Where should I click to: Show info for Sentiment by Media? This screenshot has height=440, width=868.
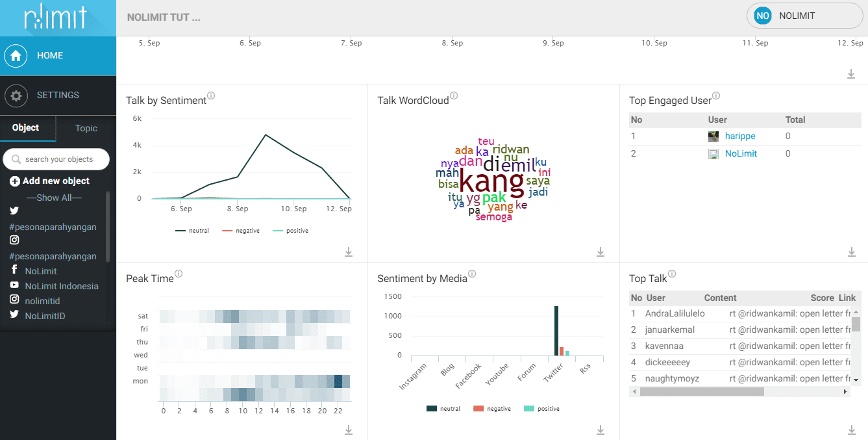(472, 274)
